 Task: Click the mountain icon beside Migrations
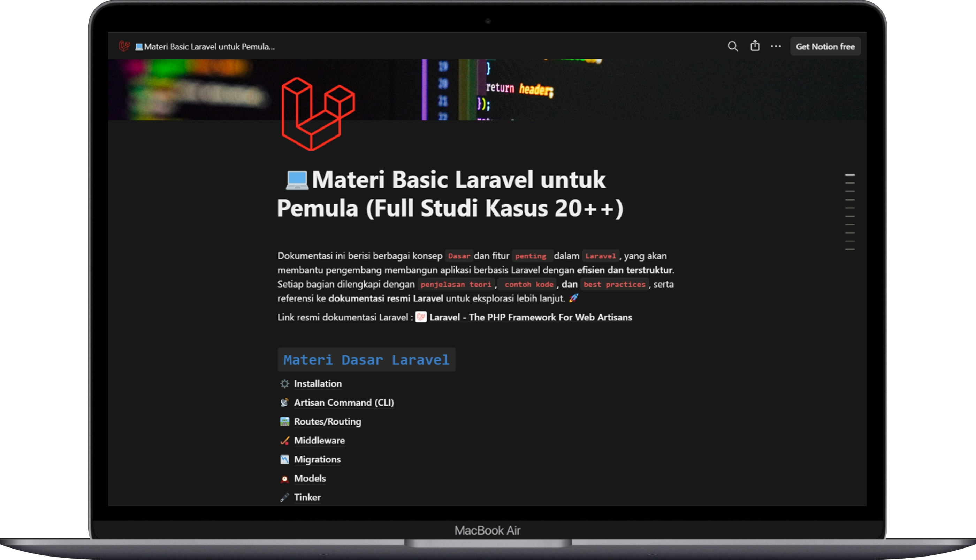(x=284, y=459)
